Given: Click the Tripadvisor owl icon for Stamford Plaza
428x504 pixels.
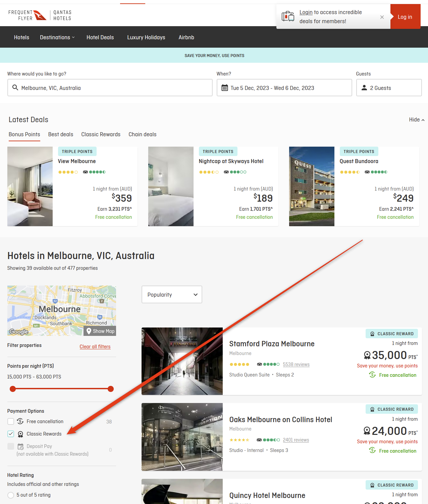Looking at the screenshot, I should coord(260,364).
